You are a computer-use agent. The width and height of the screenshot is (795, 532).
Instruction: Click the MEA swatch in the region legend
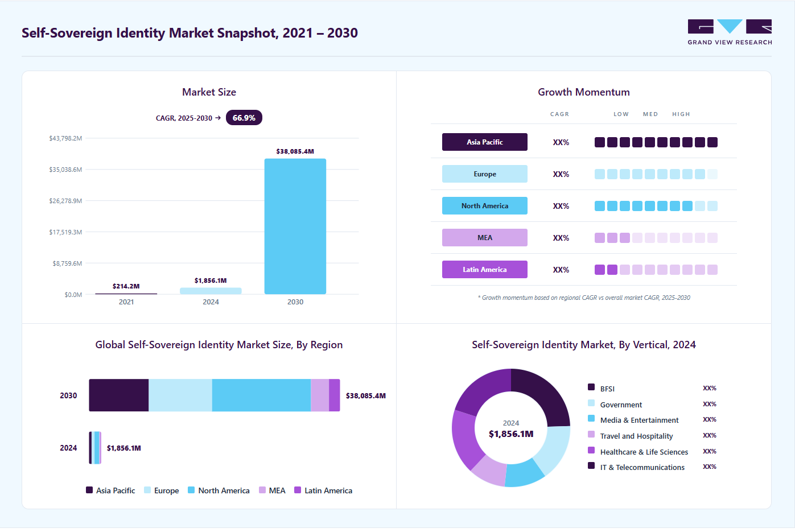tap(262, 490)
